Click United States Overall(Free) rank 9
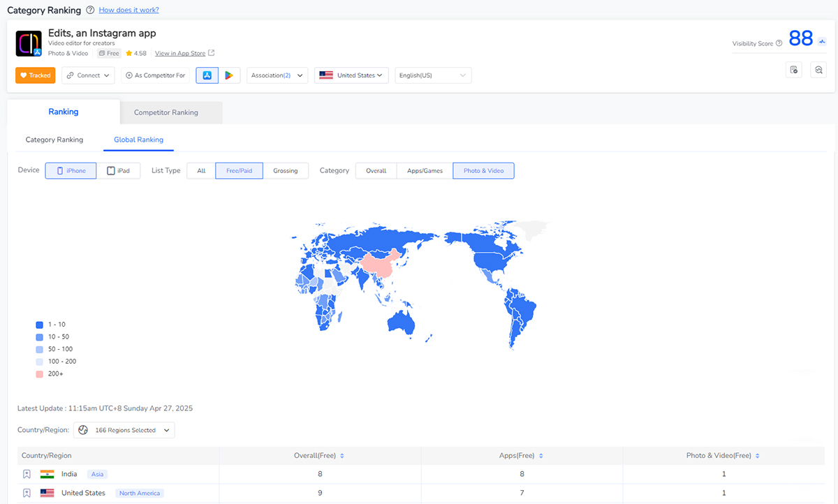 [x=321, y=493]
